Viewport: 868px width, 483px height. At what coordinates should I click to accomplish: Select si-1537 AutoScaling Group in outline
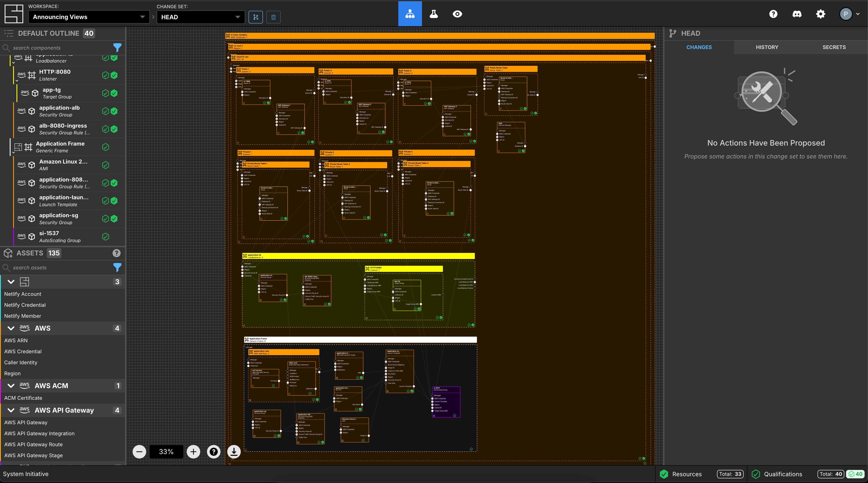69,237
